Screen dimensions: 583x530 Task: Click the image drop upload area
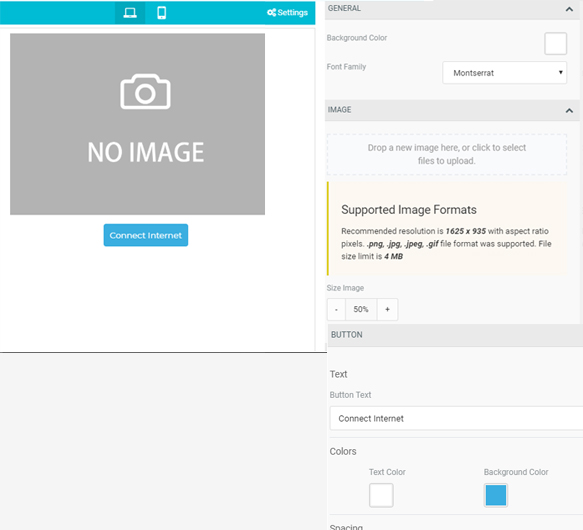click(447, 154)
